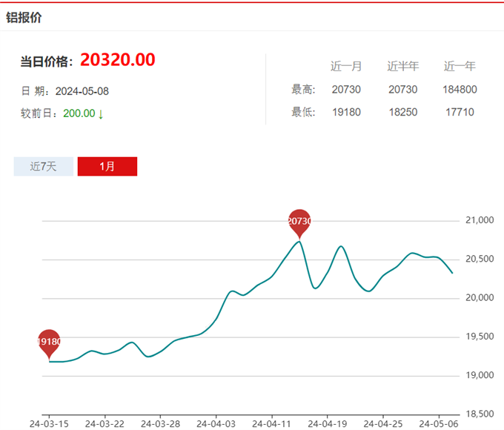Click the 近半年 column header

(x=402, y=67)
